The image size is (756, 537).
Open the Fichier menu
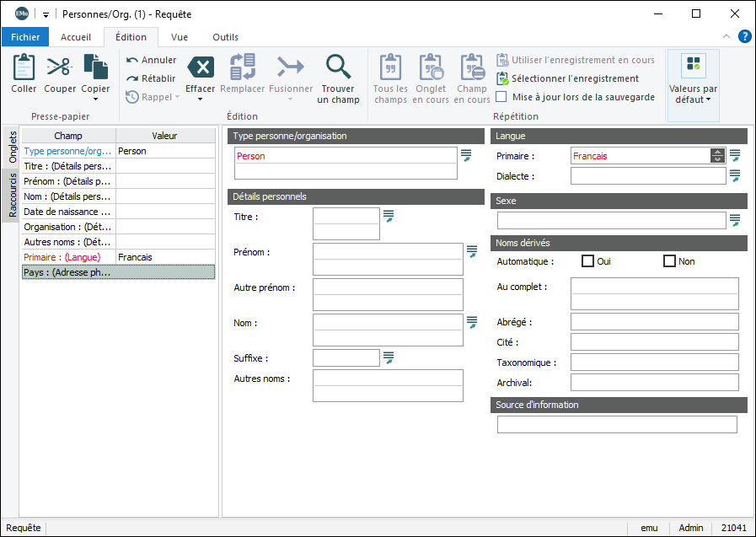pyautogui.click(x=25, y=37)
